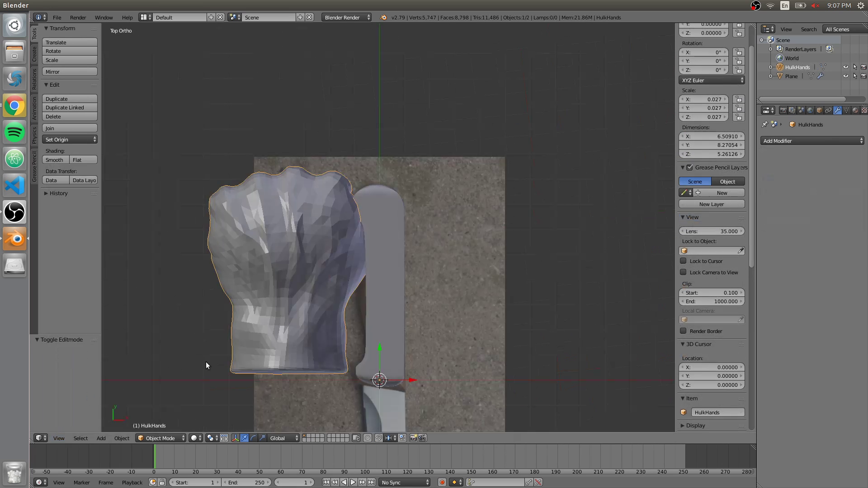Toggle the 3D manipulator axes icon
The height and width of the screenshot is (488, 868).
click(x=235, y=438)
